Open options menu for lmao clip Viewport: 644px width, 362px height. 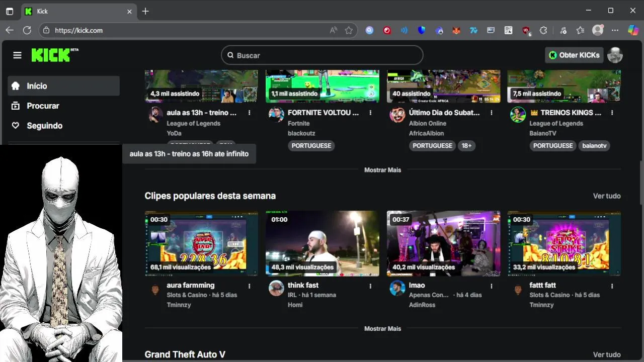[492, 286]
